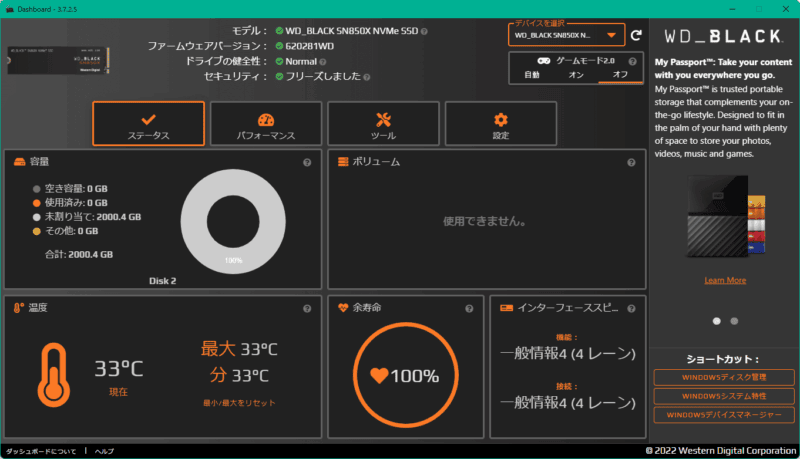Click help icon next to ゲームモード2.0
The width and height of the screenshot is (800, 459).
(x=632, y=61)
